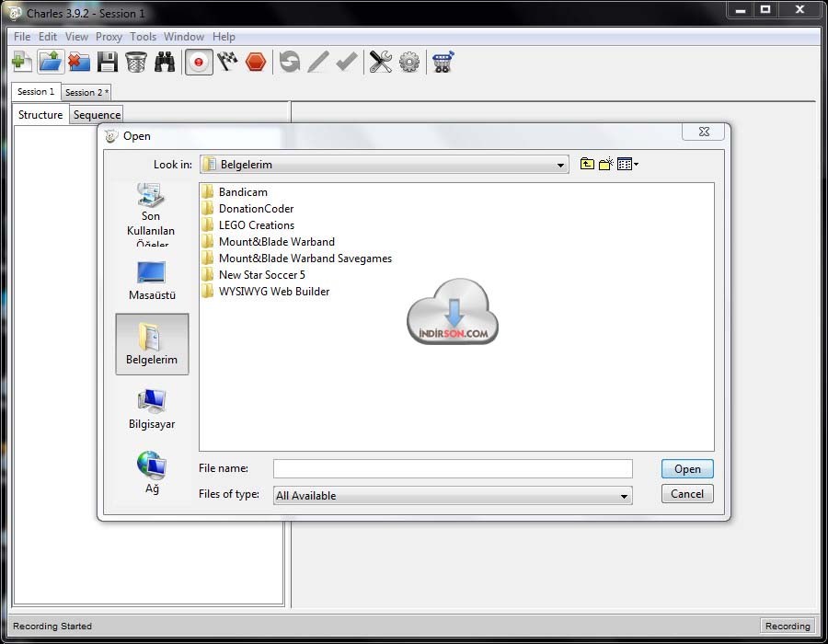The height and width of the screenshot is (644, 828).
Task: Click the Clear Session trash icon
Action: tap(136, 63)
